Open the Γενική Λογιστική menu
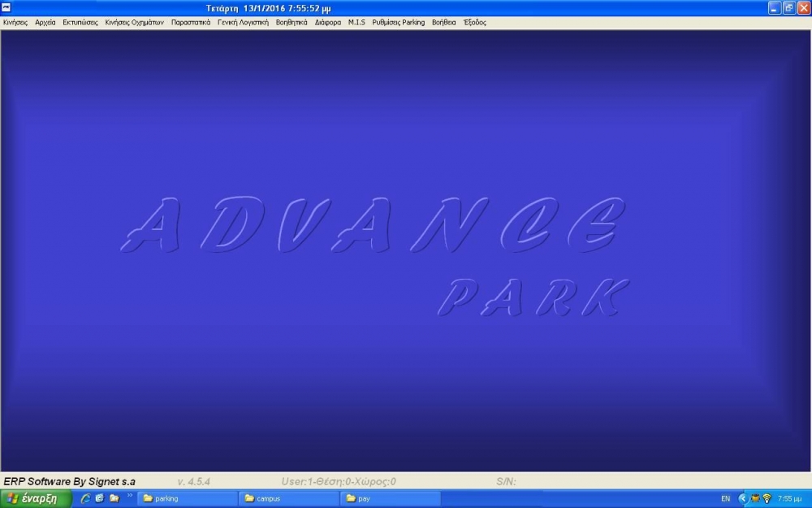812x508 pixels. 243,22
